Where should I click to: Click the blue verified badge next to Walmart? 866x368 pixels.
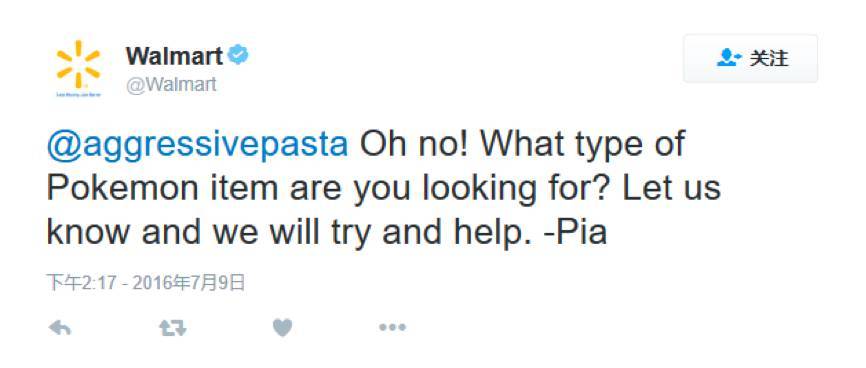238,55
